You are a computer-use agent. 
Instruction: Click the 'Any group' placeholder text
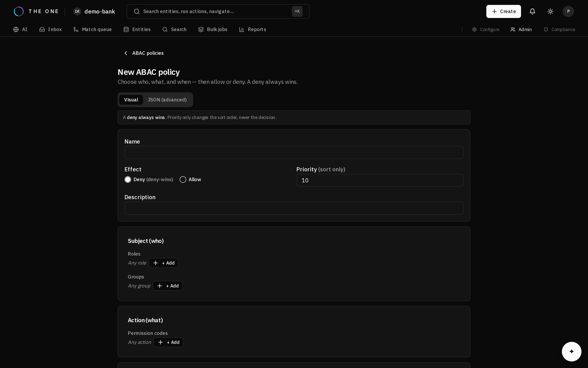point(139,286)
